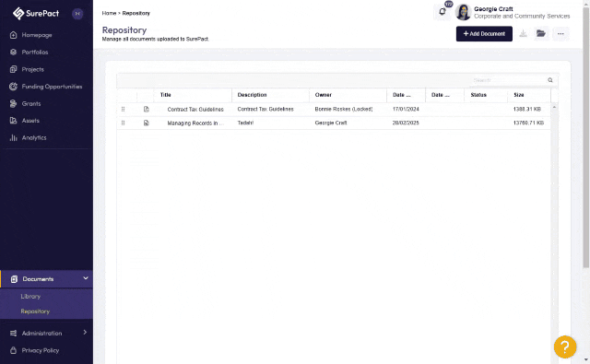This screenshot has height=364, width=590.
Task: Open the Homepage menu item
Action: point(37,35)
